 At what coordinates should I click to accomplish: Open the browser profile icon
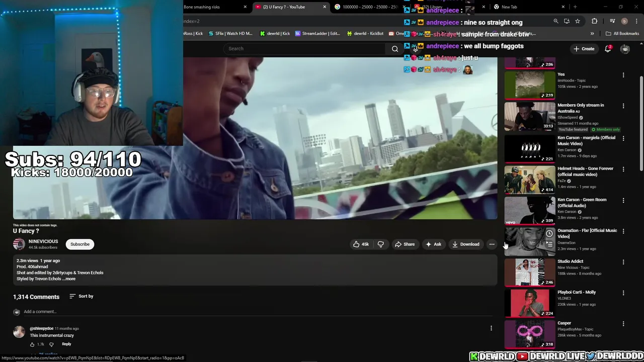624,21
